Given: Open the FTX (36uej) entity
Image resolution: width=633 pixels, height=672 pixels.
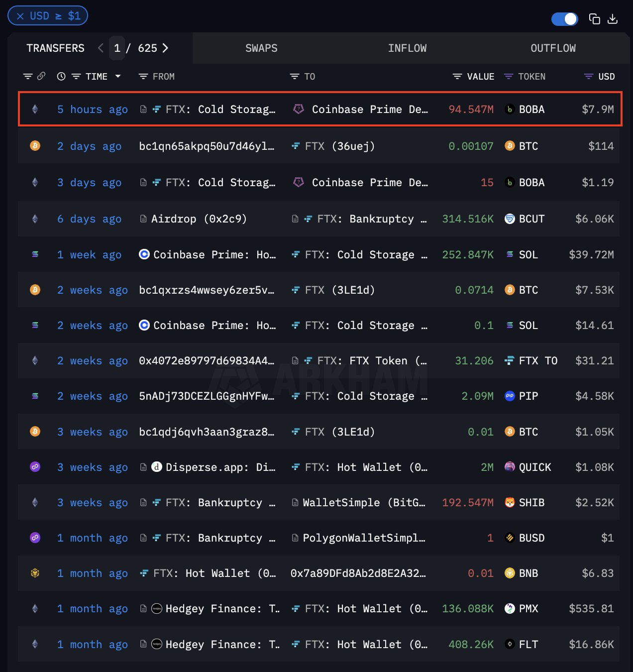Looking at the screenshot, I should [340, 146].
